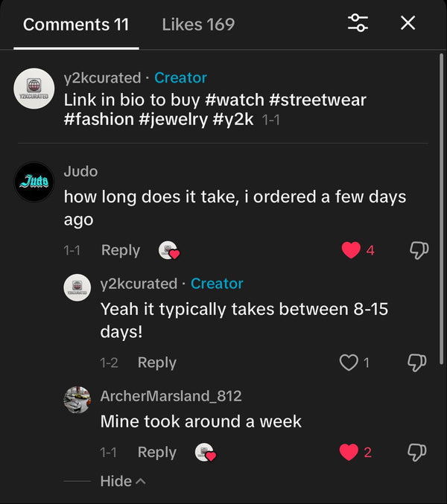Open ArcherMarsland_812's profile picture

click(x=77, y=401)
